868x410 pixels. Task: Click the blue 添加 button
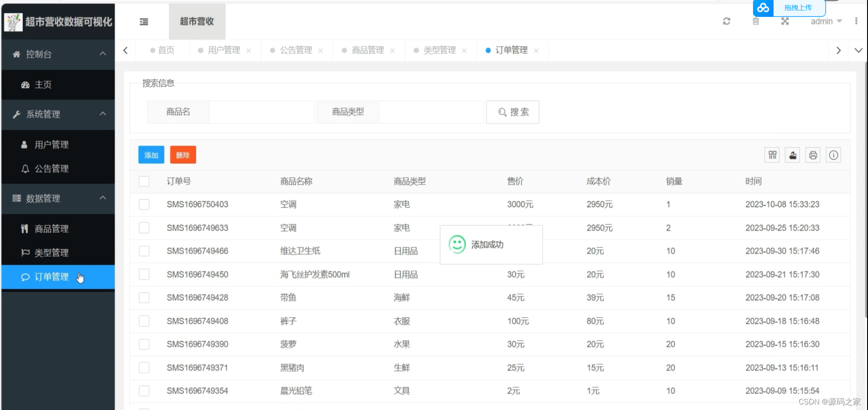click(151, 155)
